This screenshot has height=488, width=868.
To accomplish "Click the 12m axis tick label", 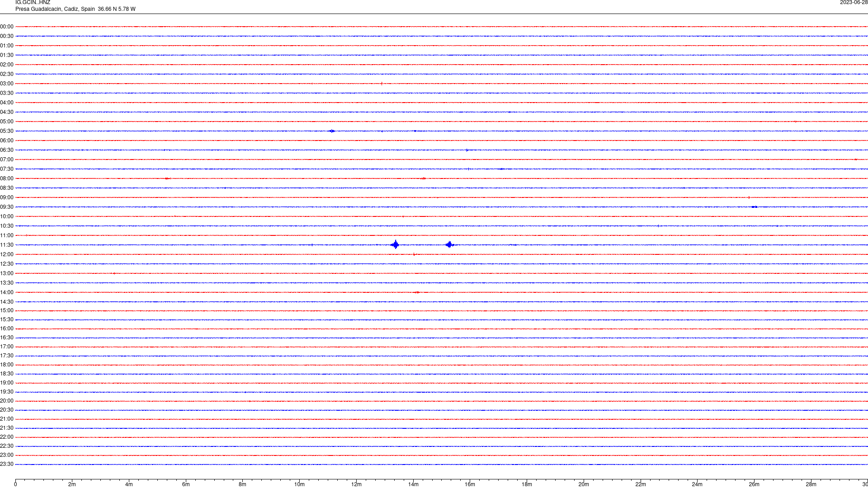I will point(356,484).
